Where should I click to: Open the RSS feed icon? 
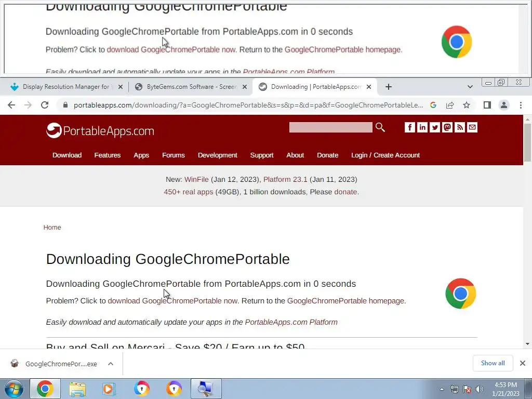pyautogui.click(x=460, y=127)
